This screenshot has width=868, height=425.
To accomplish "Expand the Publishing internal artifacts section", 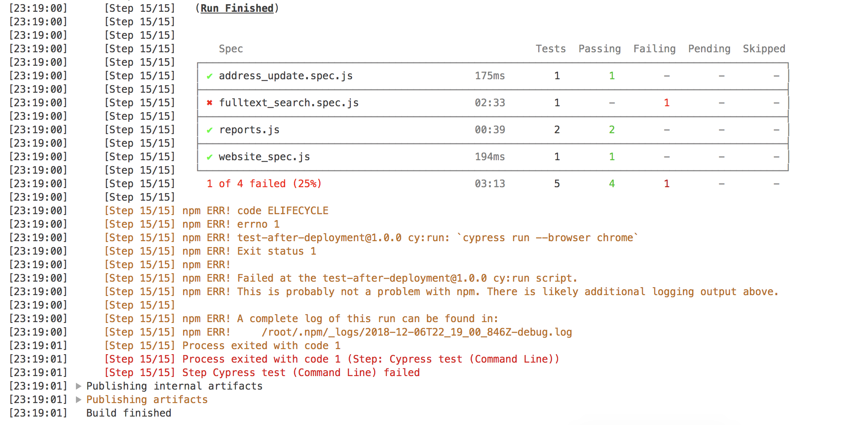I will click(78, 386).
